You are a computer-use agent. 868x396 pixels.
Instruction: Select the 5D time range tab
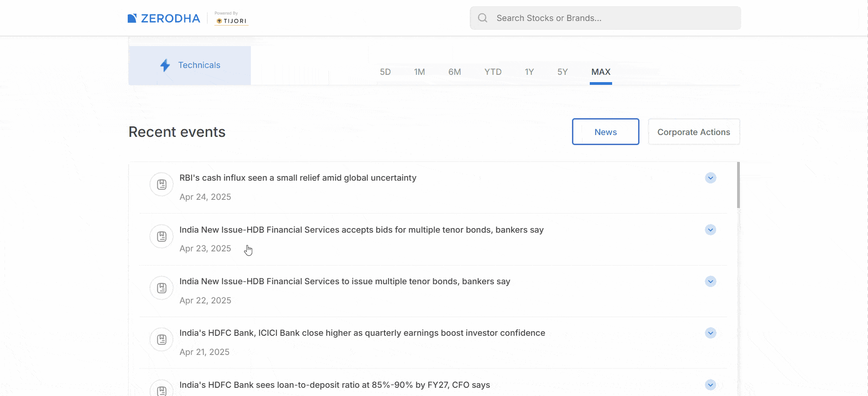click(385, 72)
